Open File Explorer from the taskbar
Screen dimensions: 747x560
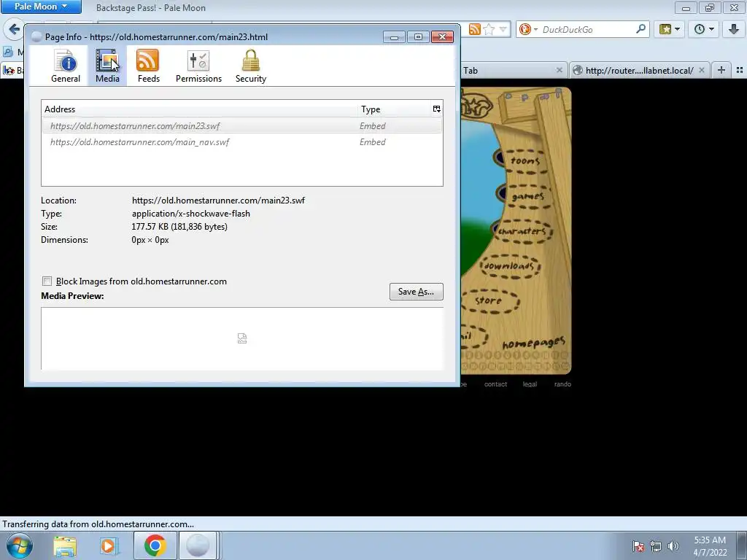tap(65, 545)
